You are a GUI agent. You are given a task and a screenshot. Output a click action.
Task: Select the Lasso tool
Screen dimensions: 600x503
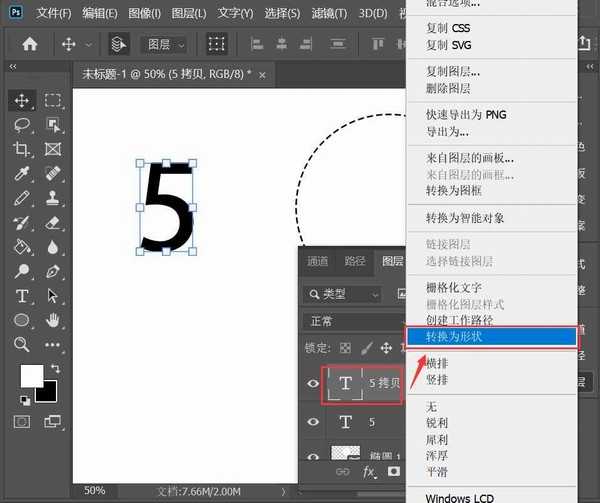tap(22, 125)
